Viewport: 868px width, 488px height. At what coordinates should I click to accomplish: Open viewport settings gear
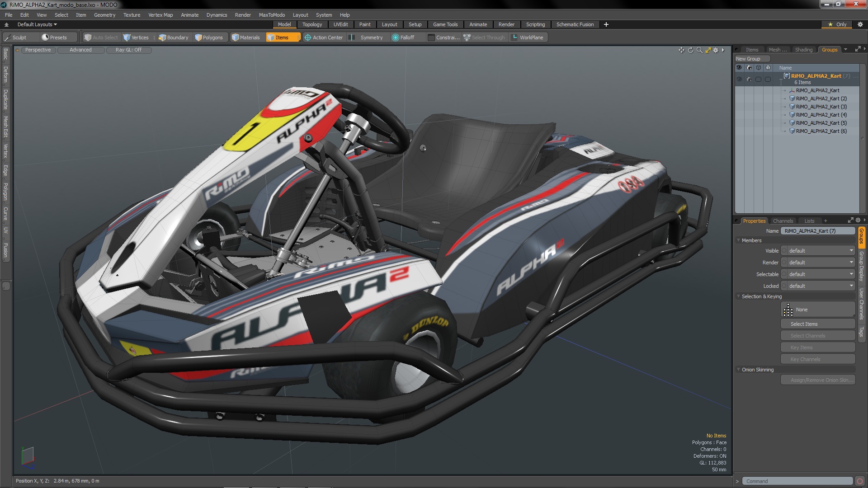(x=716, y=50)
